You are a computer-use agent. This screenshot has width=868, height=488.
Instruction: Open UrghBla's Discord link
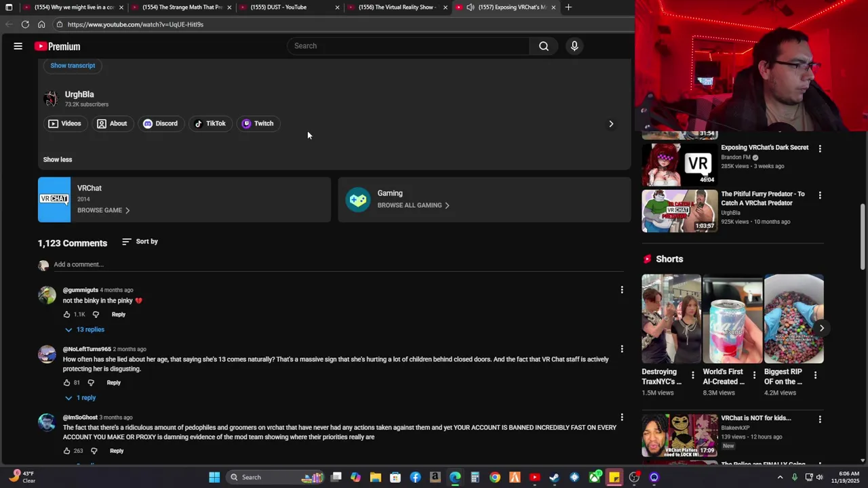pyautogui.click(x=160, y=123)
